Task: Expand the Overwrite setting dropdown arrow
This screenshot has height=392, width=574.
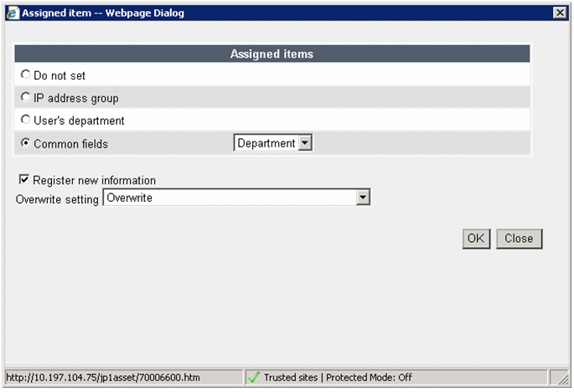Action: tap(363, 198)
